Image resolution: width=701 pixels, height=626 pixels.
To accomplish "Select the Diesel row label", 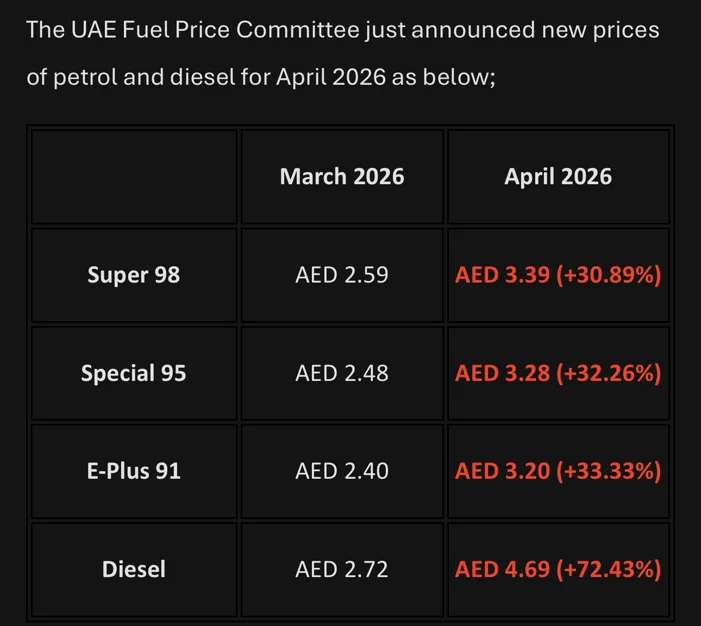I will 134,569.
